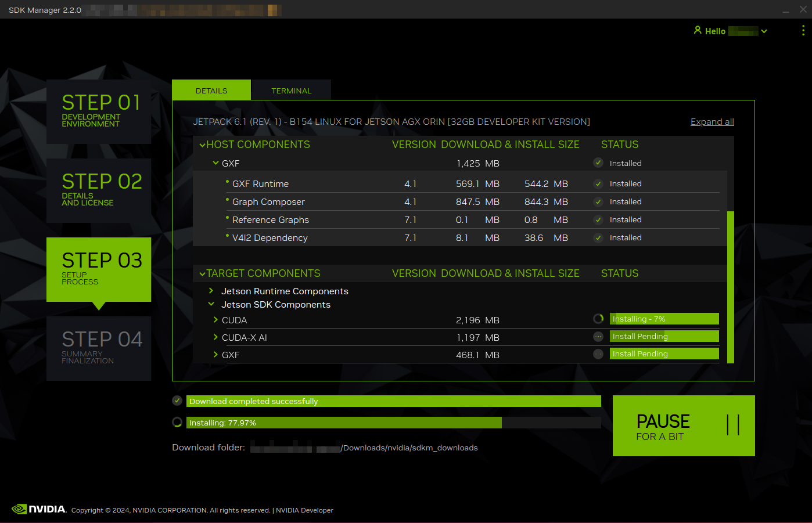Click the Download completed successfully progress bar
Image resolution: width=812 pixels, height=523 pixels.
(x=393, y=401)
